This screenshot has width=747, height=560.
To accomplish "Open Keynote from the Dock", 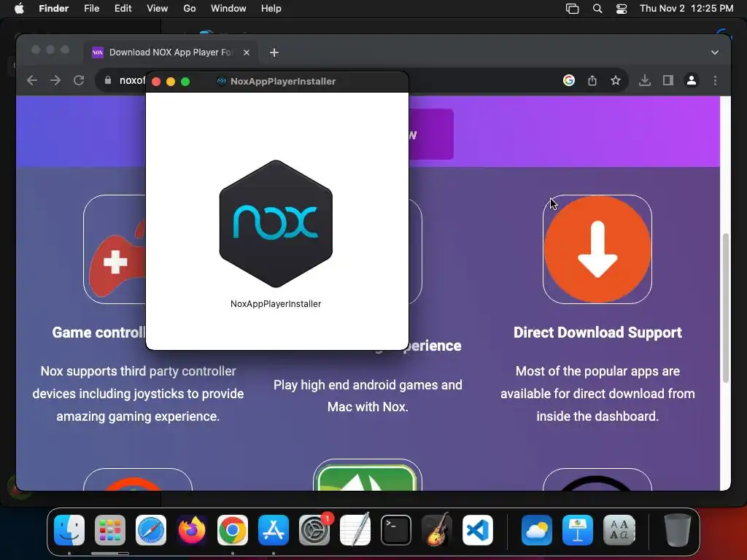I will pyautogui.click(x=578, y=530).
